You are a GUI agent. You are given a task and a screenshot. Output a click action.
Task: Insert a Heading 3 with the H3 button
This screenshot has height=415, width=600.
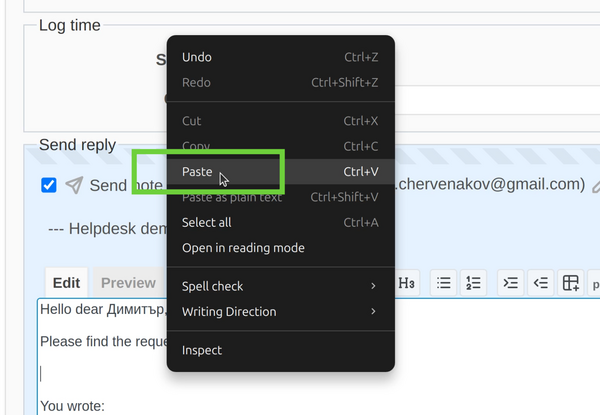408,283
